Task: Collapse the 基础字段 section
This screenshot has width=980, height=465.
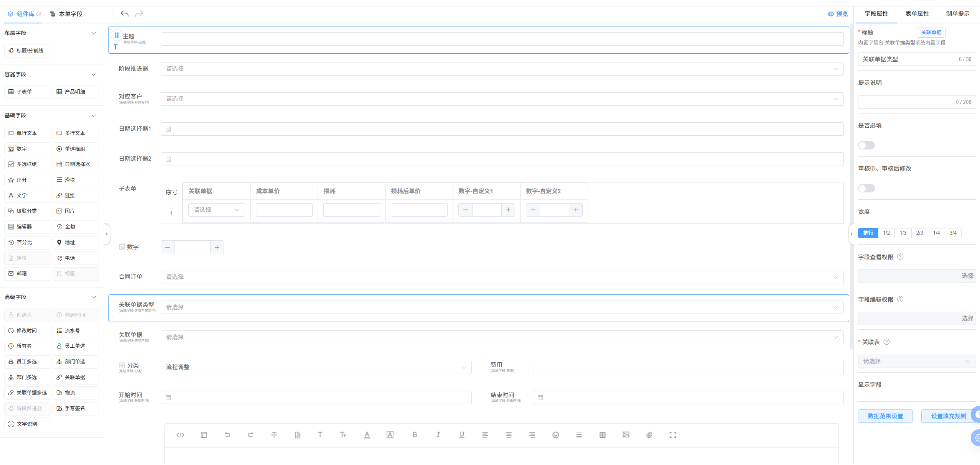Action: coord(94,115)
